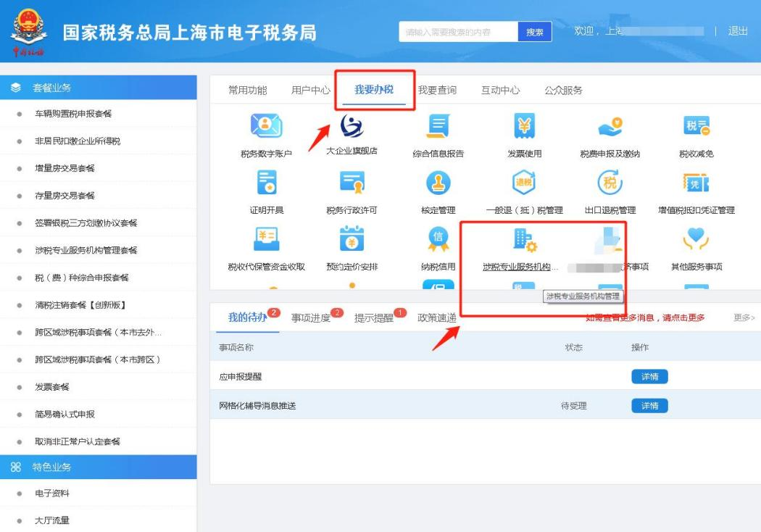
Task: Click the 搜索 button
Action: pos(535,32)
